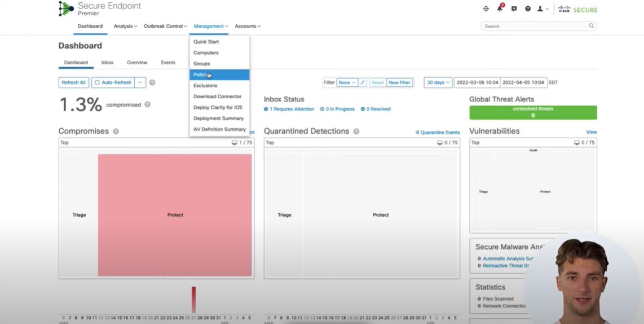Select Deploy Clarity for iOS entry

click(x=219, y=107)
